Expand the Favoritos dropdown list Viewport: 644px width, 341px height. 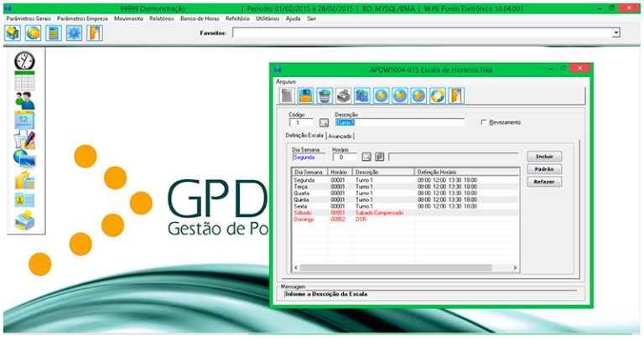click(x=615, y=33)
